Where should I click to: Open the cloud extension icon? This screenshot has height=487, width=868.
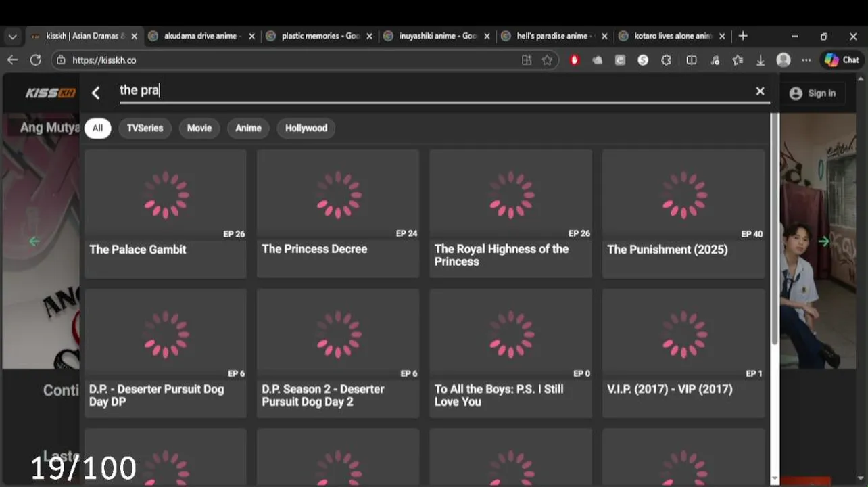pyautogui.click(x=598, y=60)
